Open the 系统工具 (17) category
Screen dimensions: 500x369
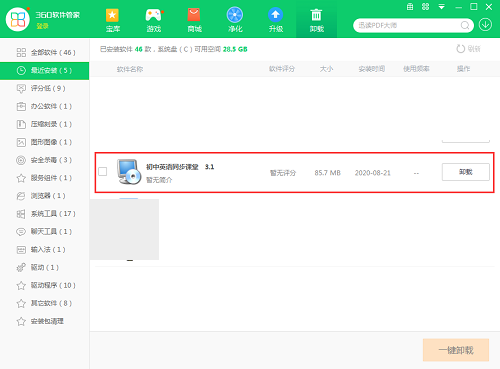coord(45,214)
